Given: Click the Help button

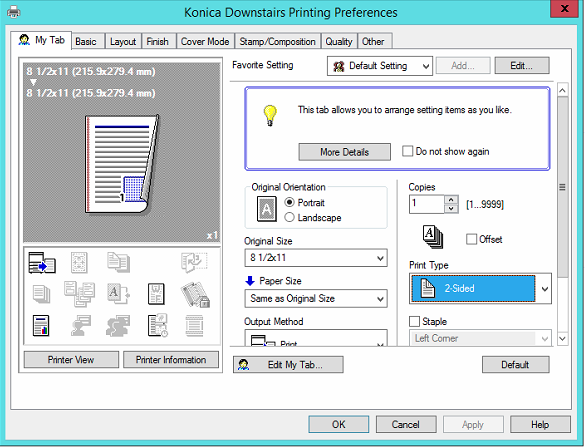Looking at the screenshot, I should pos(540,424).
